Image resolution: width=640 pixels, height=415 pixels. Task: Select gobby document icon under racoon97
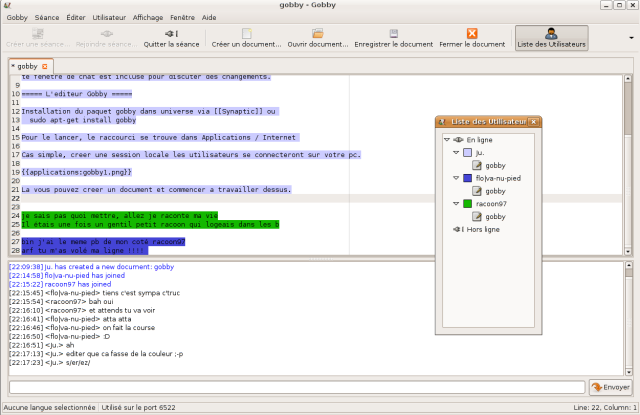click(477, 217)
